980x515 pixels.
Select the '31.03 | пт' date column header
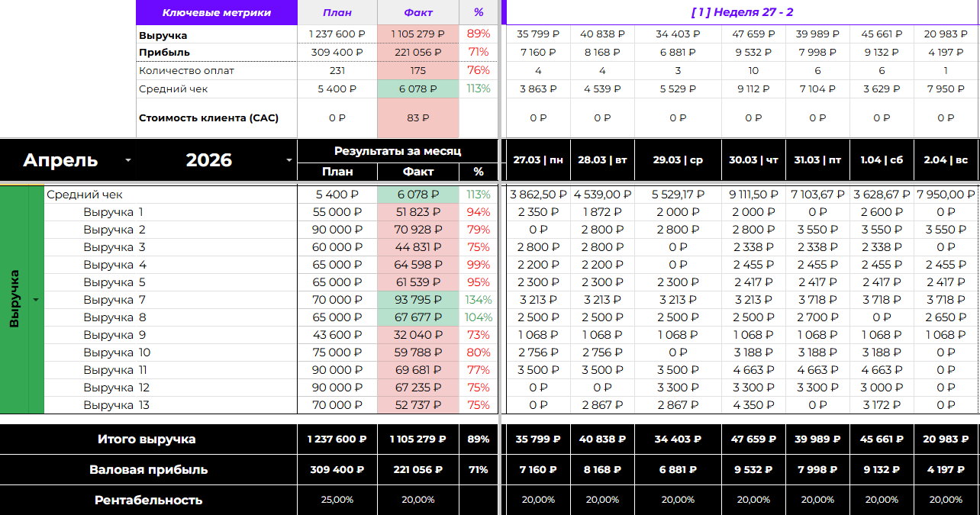click(x=817, y=160)
